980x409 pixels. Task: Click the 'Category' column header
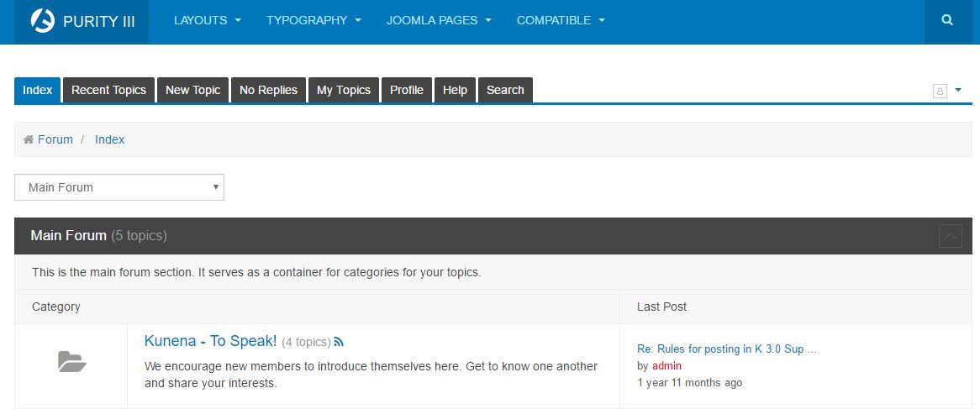56,307
